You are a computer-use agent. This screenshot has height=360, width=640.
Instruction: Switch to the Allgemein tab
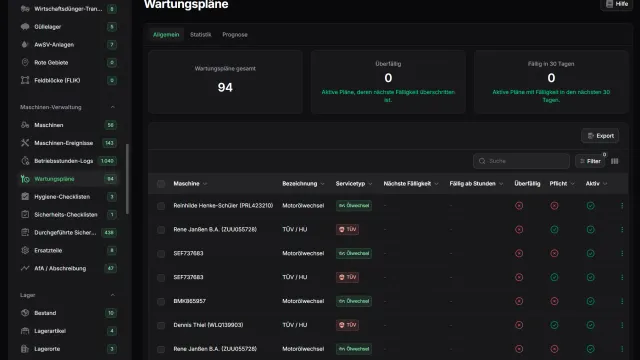pyautogui.click(x=166, y=35)
